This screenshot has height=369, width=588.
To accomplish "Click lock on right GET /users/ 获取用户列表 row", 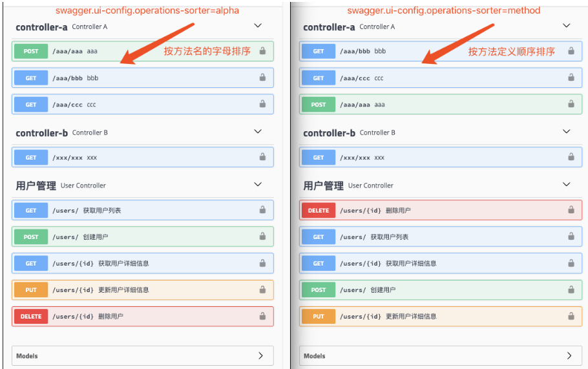I will tap(571, 237).
